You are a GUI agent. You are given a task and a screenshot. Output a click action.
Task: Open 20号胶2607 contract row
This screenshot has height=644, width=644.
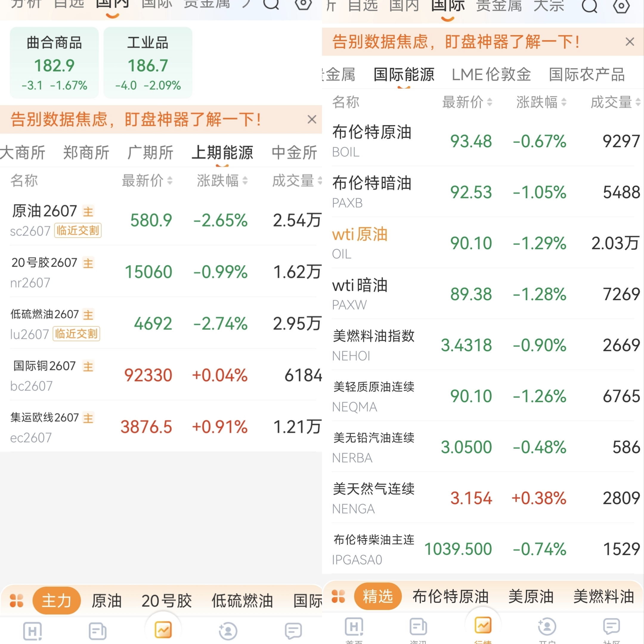(161, 271)
